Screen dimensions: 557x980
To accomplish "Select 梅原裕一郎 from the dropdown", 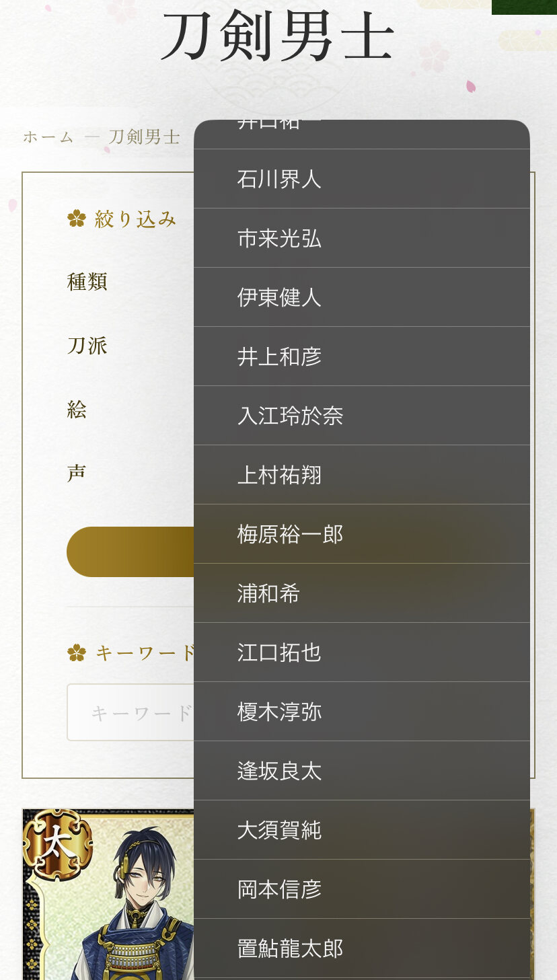I will coord(362,534).
